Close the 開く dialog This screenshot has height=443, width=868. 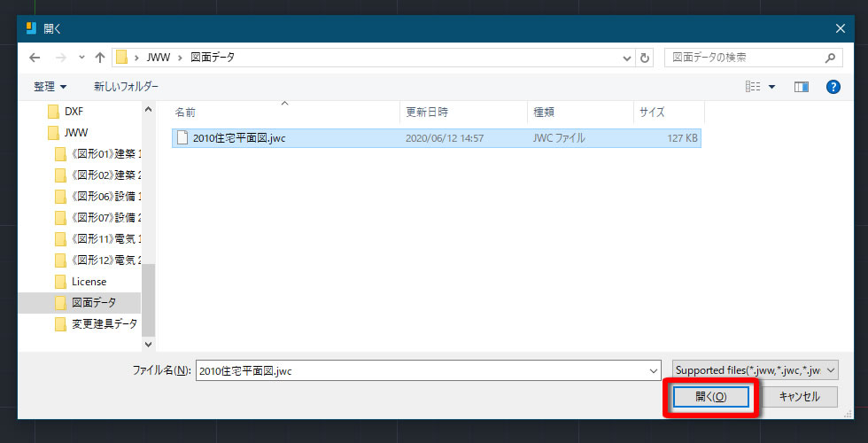point(841,28)
